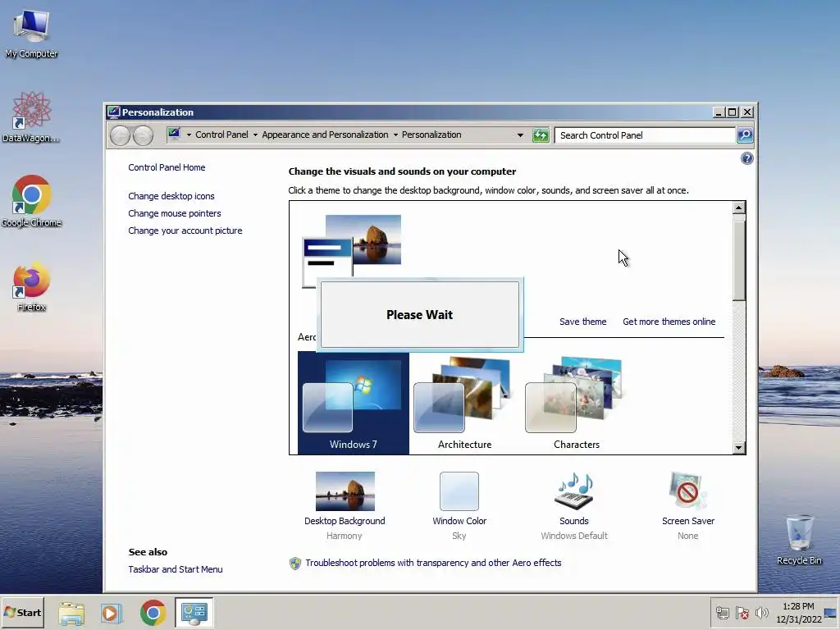Open Windows Explorer from taskbar
The width and height of the screenshot is (840, 630).
click(71, 613)
